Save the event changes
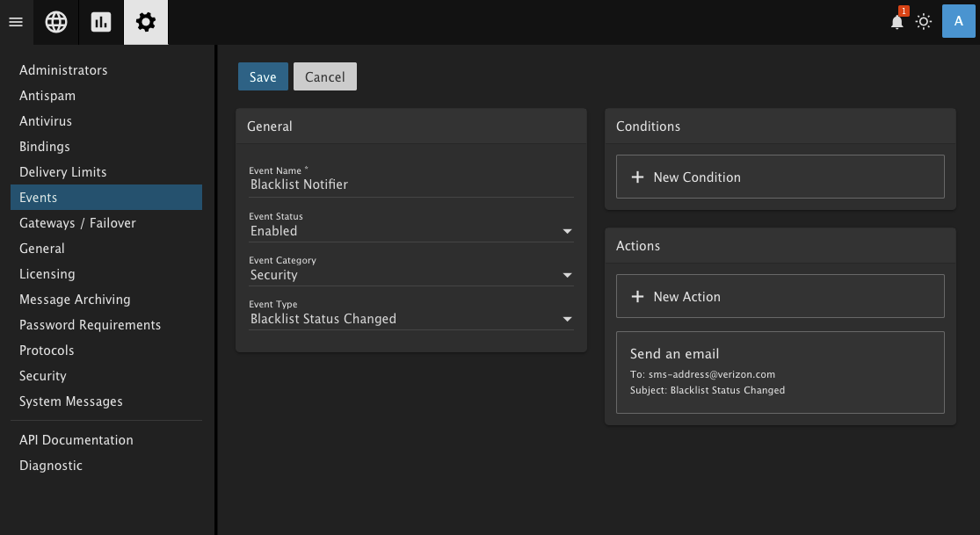 (263, 77)
